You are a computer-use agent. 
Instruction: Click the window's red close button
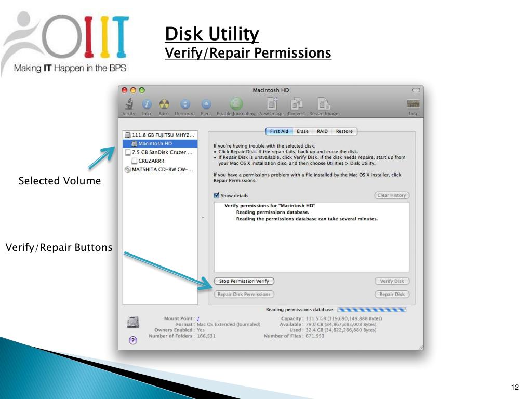click(125, 90)
